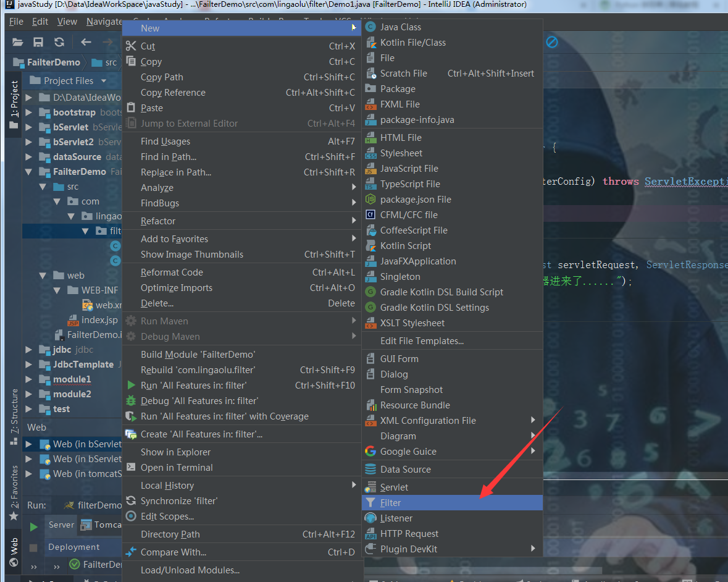728x582 pixels.
Task: Click the Java Class icon in submenu
Action: tap(370, 27)
